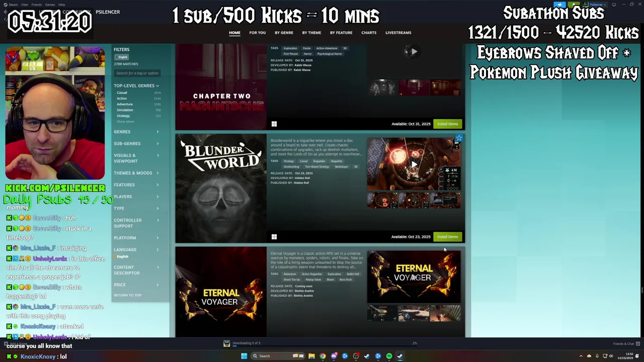Screen dimensions: 644x362
Task: Open the Games menu in menu bar
Action: pos(50,5)
